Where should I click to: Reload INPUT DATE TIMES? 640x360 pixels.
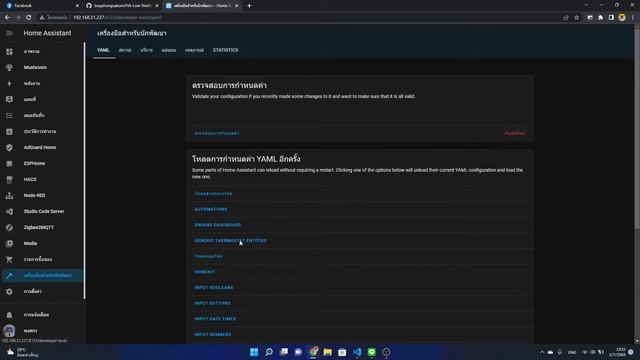pos(215,319)
